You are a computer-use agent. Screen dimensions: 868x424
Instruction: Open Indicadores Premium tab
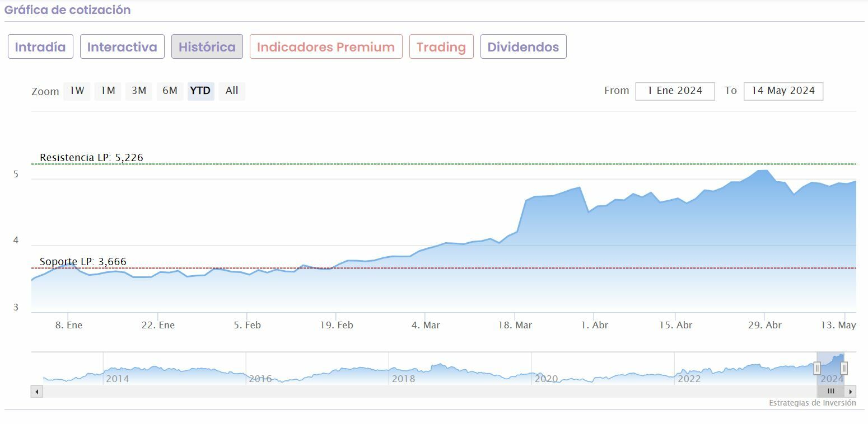tap(326, 47)
